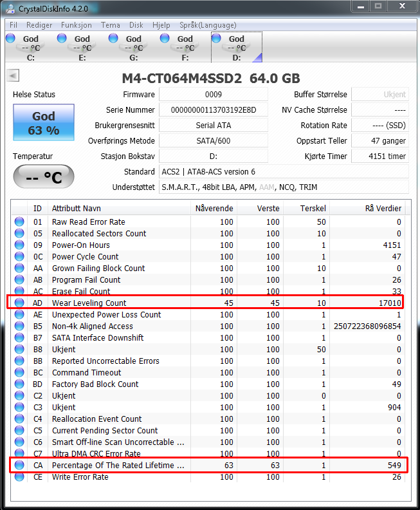Viewport: 420px width, 510px height.
Task: Select the Ultra DMA CRC Error Rate row
Action: pyautogui.click(x=208, y=453)
